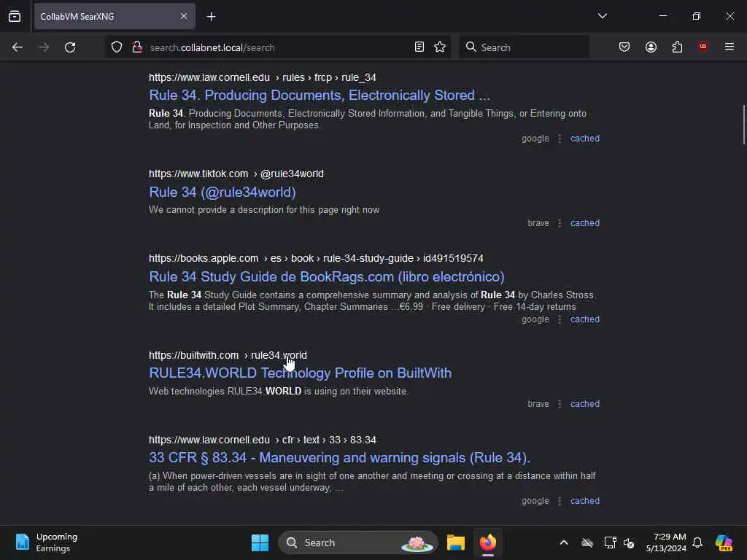747x560 pixels.
Task: Open 33 CFR § 83.34 Maneuvering result
Action: (x=339, y=458)
